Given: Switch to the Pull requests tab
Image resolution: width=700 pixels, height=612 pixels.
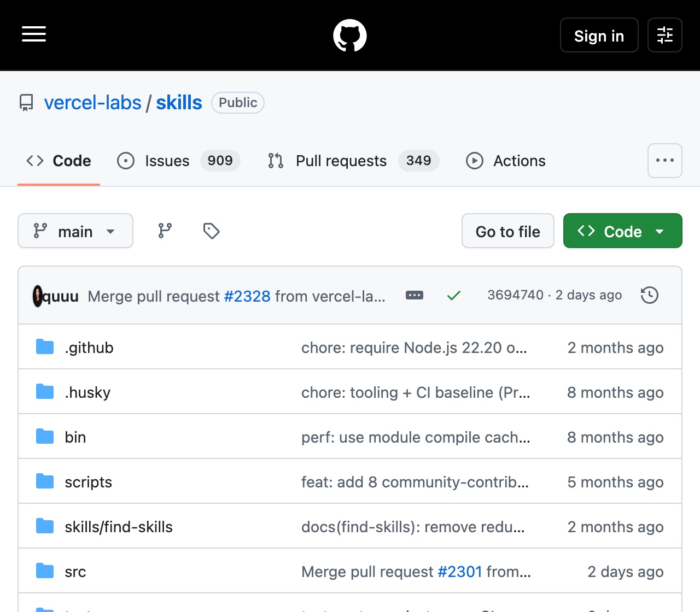Looking at the screenshot, I should click(353, 161).
